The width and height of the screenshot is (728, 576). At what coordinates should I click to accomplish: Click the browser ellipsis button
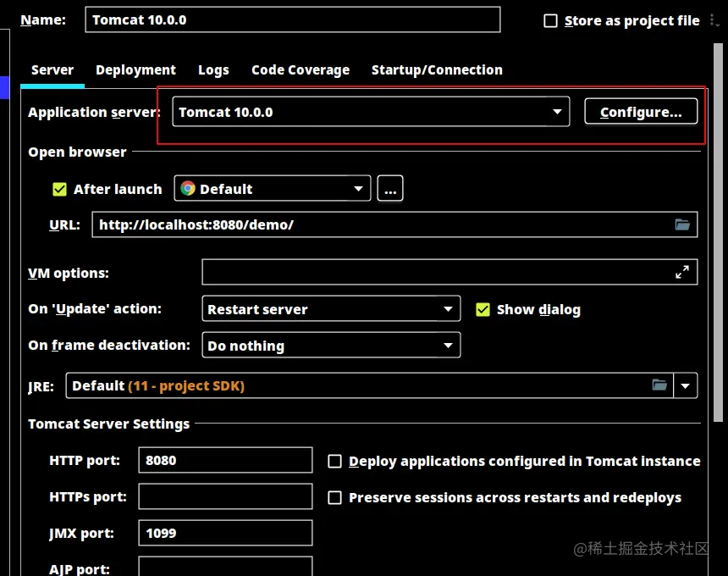[x=390, y=189]
